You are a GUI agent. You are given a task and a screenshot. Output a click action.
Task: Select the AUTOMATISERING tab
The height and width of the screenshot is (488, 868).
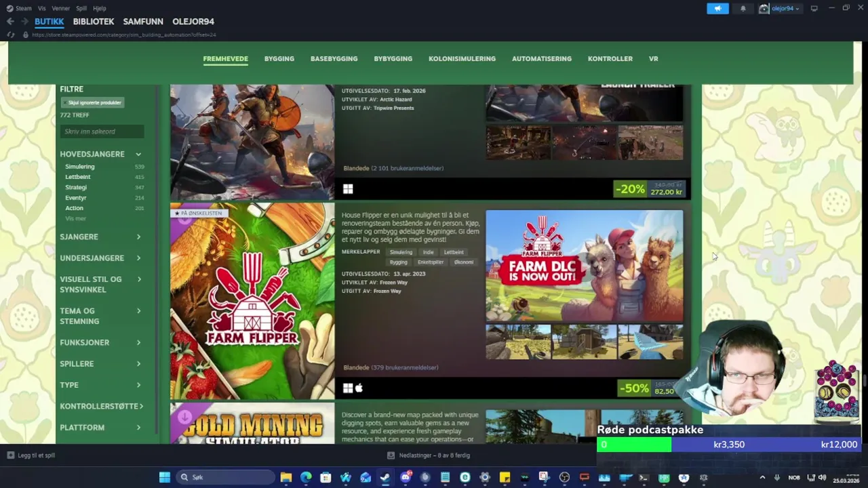point(542,59)
